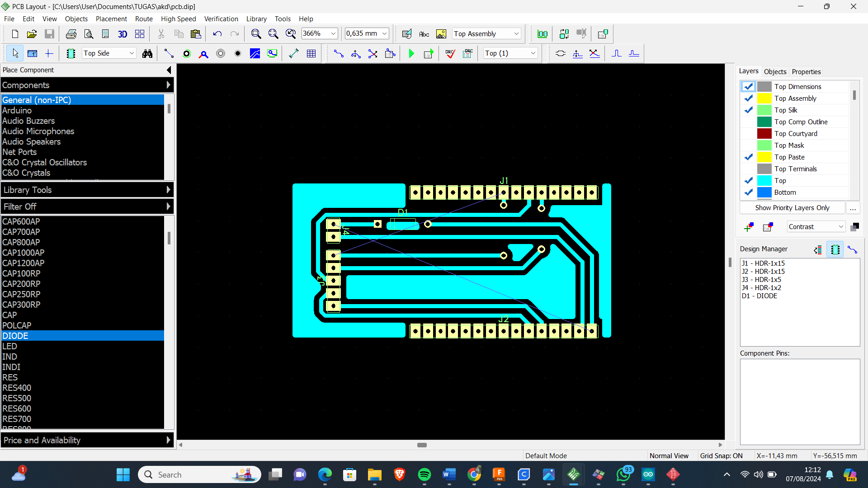Click the green Start Autorouting arrow
This screenshot has height=488, width=868.
411,53
